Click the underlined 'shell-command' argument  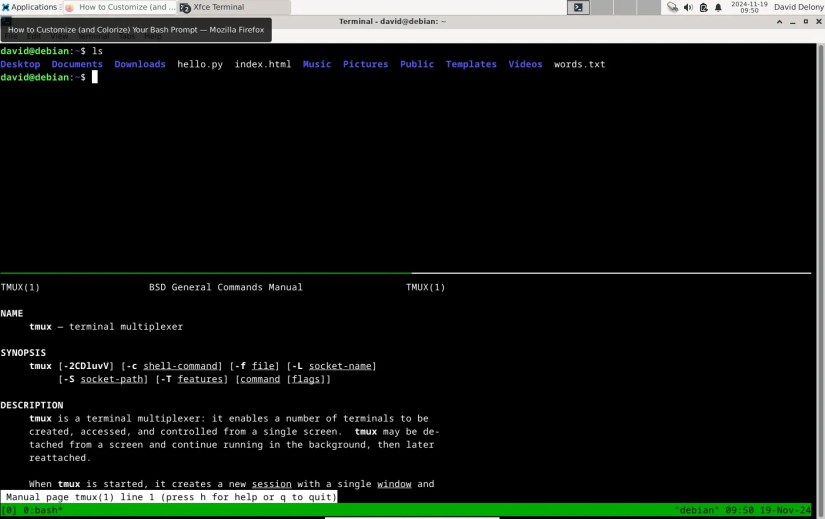(x=180, y=366)
